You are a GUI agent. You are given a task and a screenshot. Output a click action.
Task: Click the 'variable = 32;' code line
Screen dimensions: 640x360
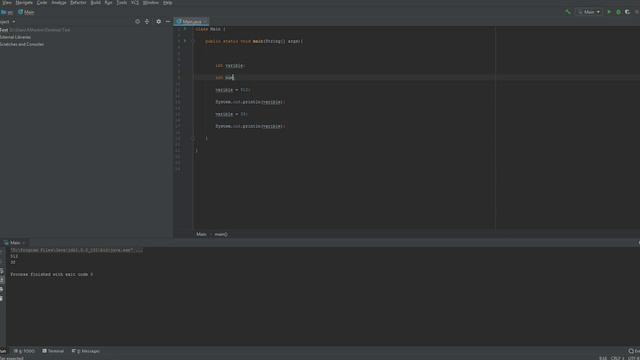point(231,114)
